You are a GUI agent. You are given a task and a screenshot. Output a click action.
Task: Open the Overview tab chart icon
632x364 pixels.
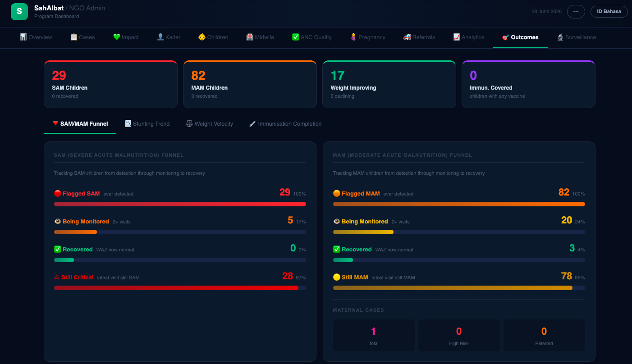click(x=23, y=37)
